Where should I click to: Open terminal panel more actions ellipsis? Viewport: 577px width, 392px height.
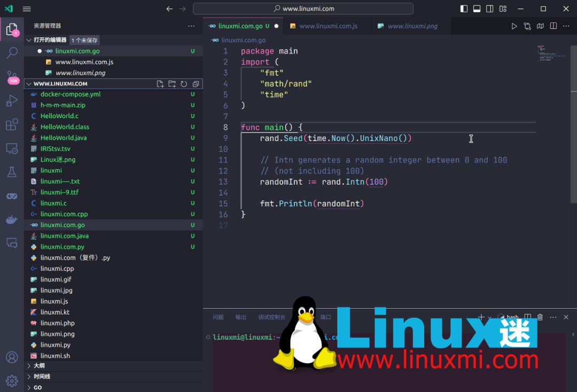click(553, 317)
